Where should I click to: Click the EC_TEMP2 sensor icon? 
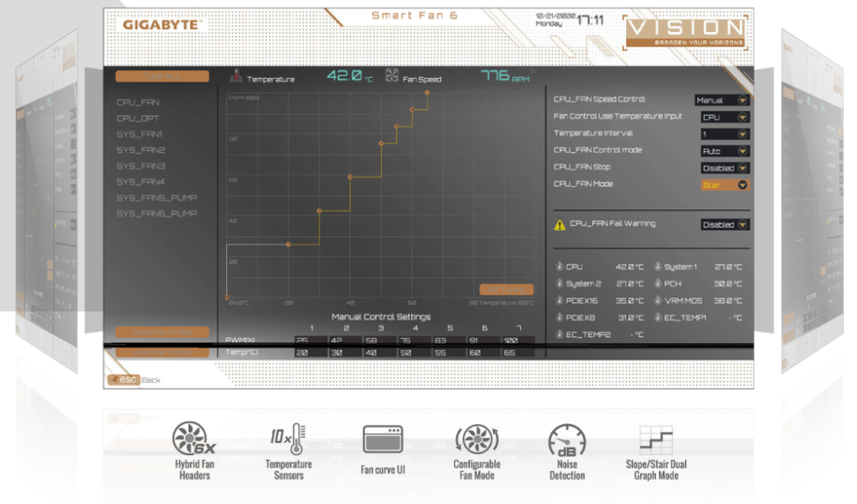pyautogui.click(x=559, y=334)
